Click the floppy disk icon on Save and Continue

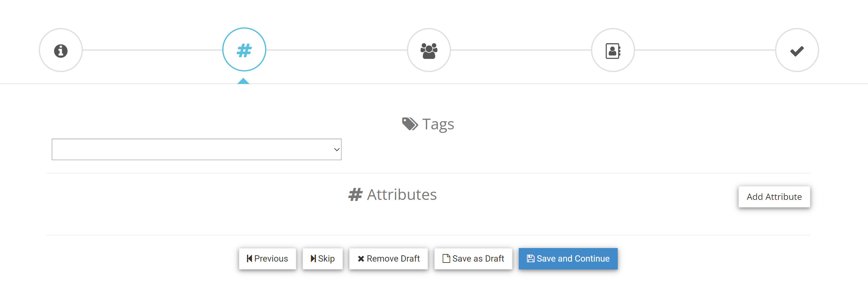(x=530, y=258)
